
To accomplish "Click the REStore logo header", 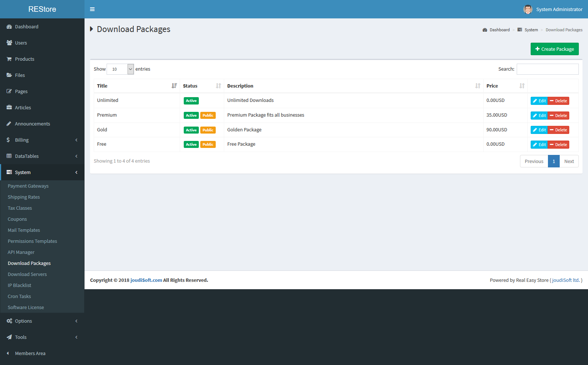I will click(x=42, y=9).
